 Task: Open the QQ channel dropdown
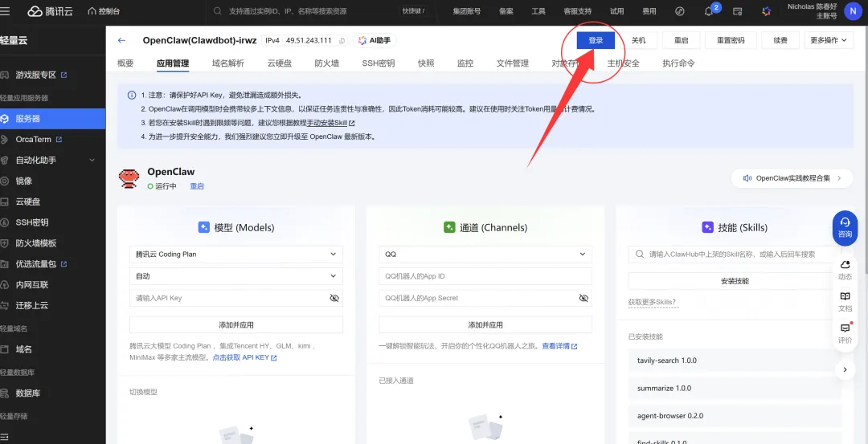pos(485,255)
